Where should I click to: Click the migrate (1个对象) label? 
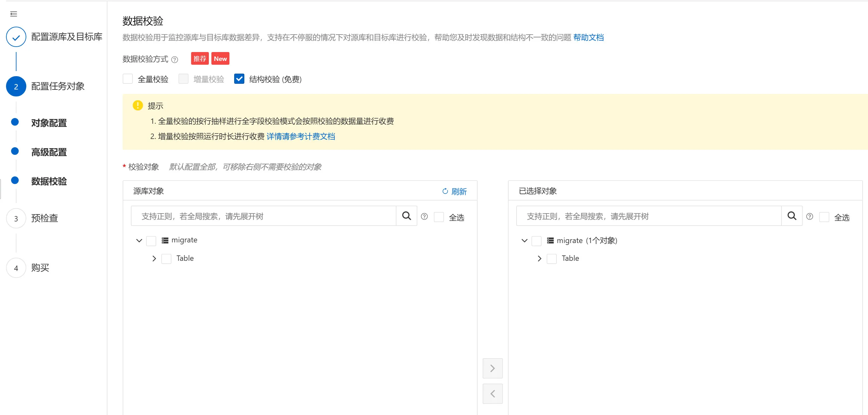[x=587, y=240]
